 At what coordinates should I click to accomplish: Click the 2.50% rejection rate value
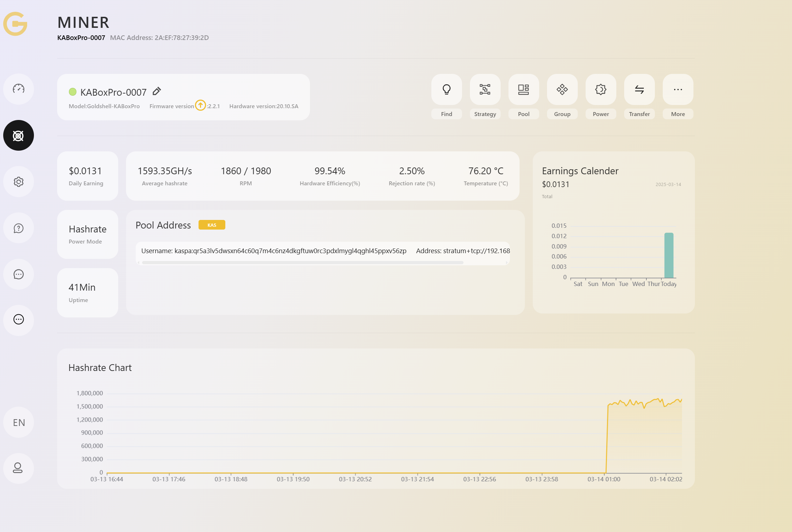412,171
